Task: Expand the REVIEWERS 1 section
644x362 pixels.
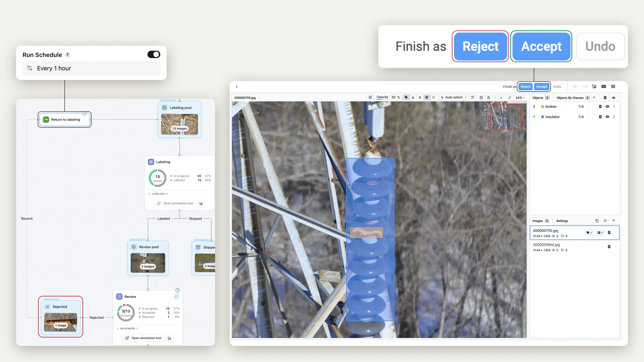Action: point(127,328)
